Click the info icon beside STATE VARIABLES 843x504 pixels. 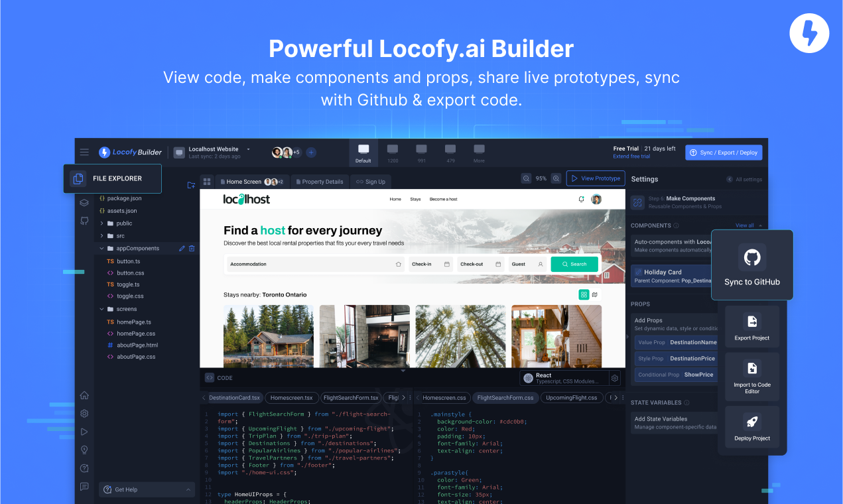point(686,403)
